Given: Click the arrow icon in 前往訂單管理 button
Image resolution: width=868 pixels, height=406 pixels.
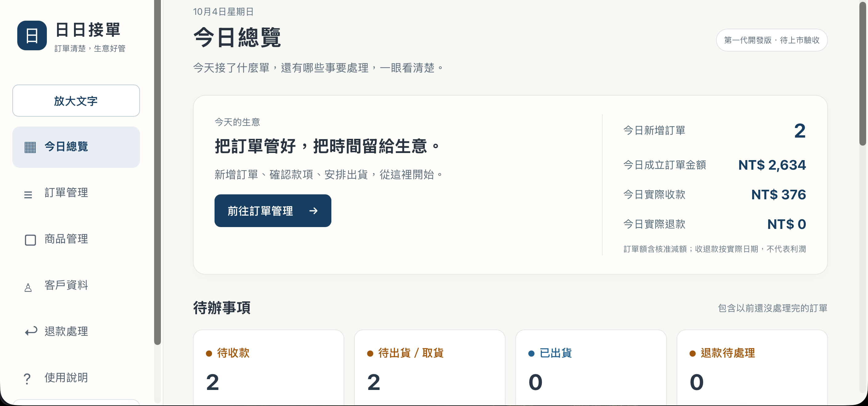Looking at the screenshot, I should coord(313,211).
